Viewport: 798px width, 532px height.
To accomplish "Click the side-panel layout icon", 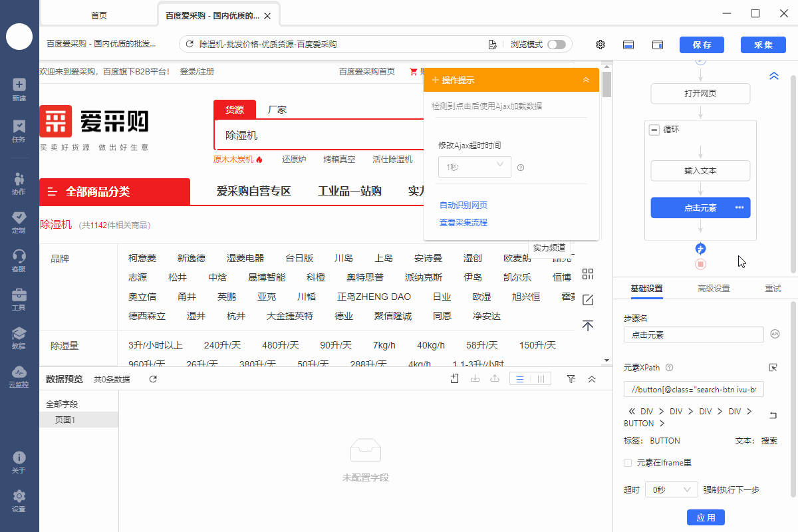I will tap(658, 45).
